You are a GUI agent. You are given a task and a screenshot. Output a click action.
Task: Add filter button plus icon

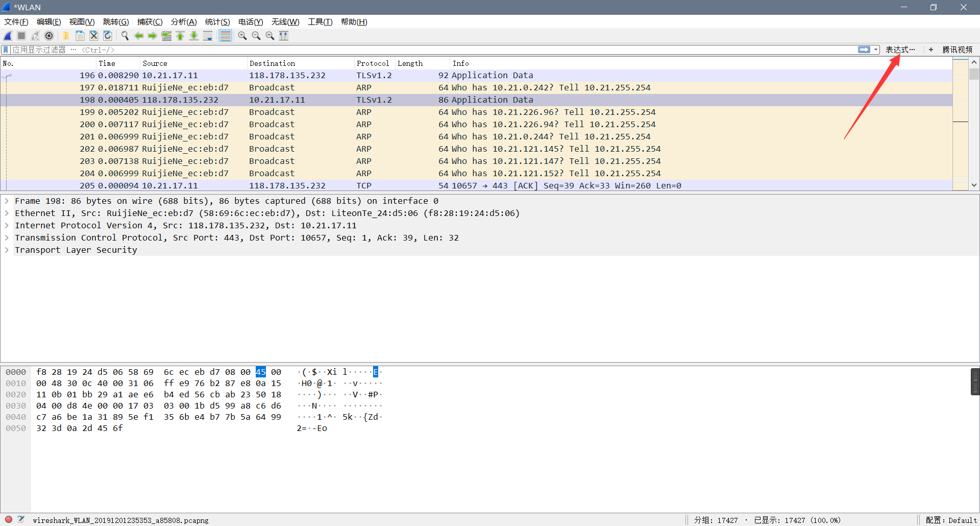click(931, 50)
